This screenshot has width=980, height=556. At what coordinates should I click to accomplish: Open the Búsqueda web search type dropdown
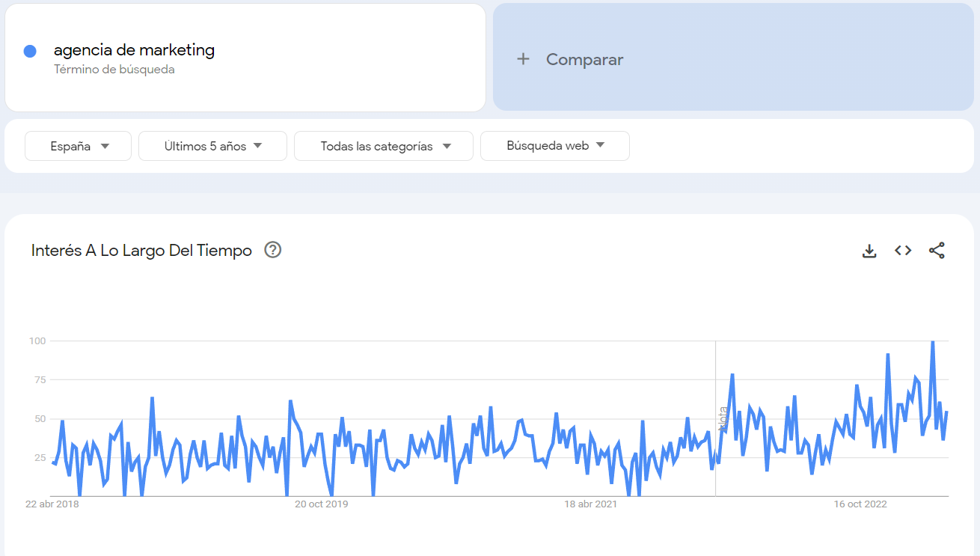tap(554, 146)
